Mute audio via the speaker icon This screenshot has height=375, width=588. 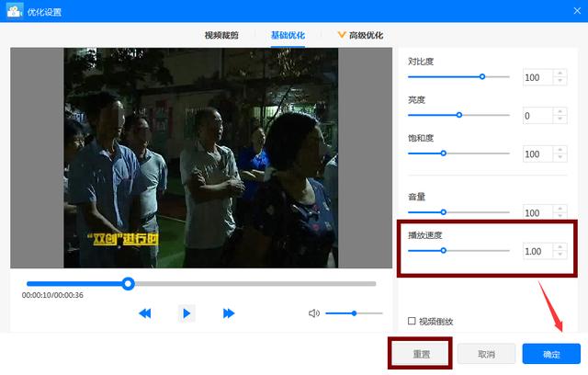314,313
